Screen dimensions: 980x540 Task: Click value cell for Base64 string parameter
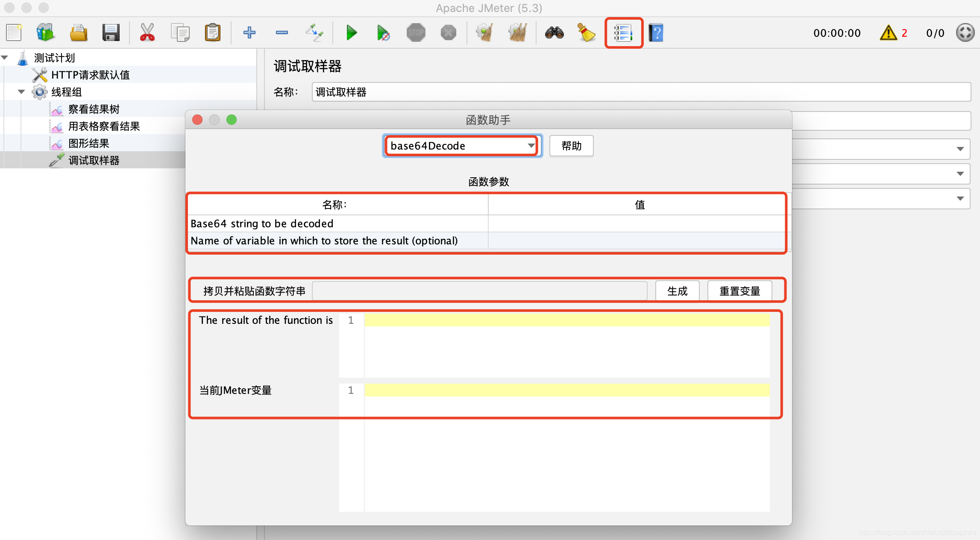pyautogui.click(x=637, y=223)
